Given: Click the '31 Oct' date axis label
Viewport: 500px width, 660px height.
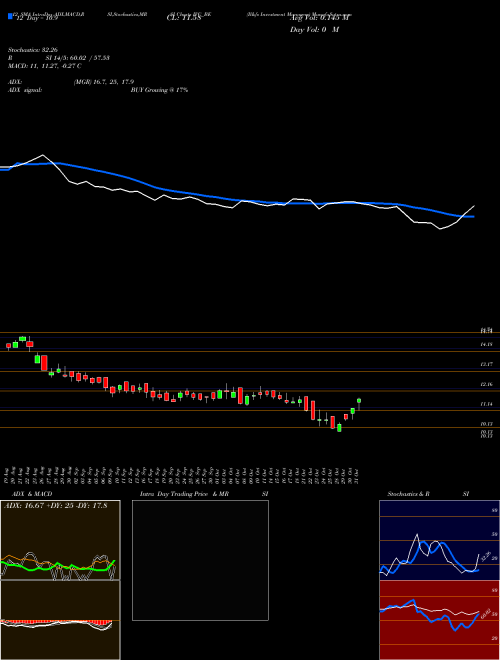Looking at the screenshot, I should [356, 476].
